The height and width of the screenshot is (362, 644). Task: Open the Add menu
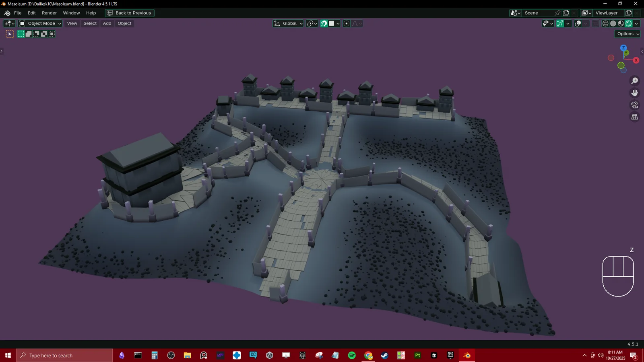(107, 23)
